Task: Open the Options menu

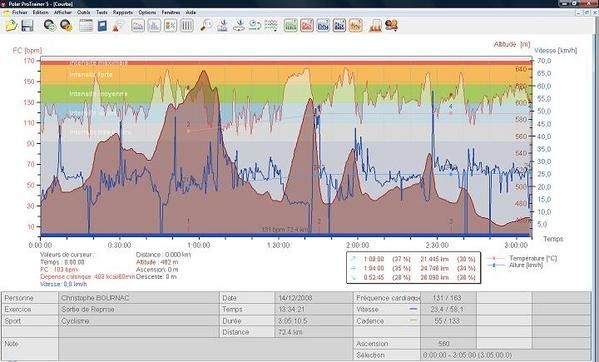Action: (x=147, y=13)
